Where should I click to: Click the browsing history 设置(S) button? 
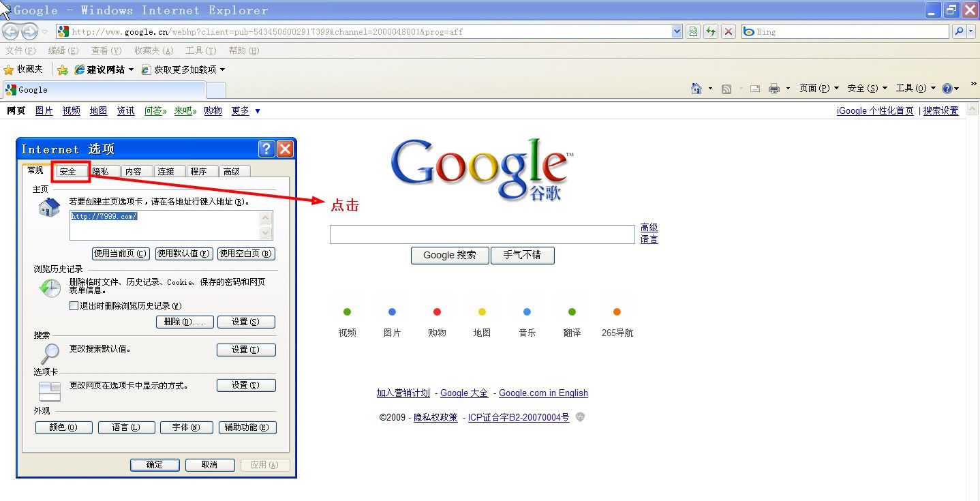click(x=246, y=322)
